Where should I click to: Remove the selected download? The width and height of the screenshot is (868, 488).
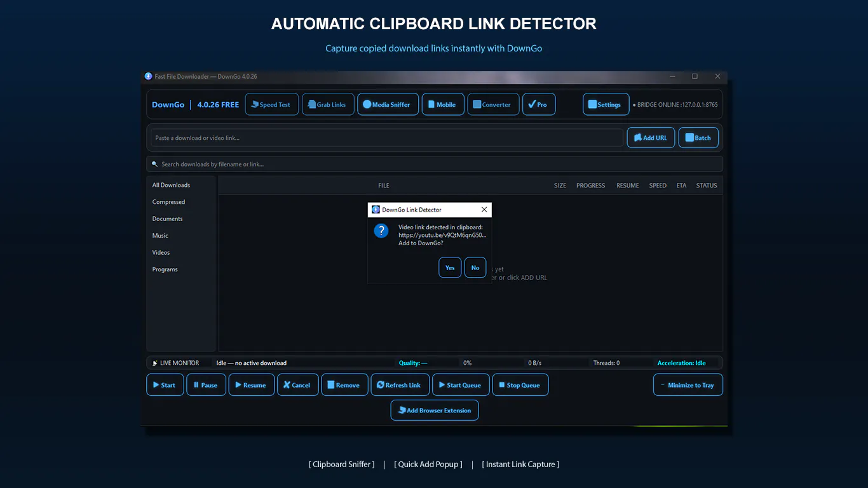coord(344,384)
